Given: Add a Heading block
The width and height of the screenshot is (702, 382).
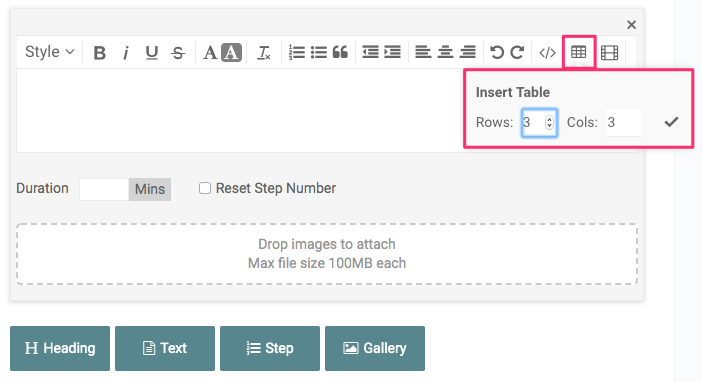Looking at the screenshot, I should 60,348.
